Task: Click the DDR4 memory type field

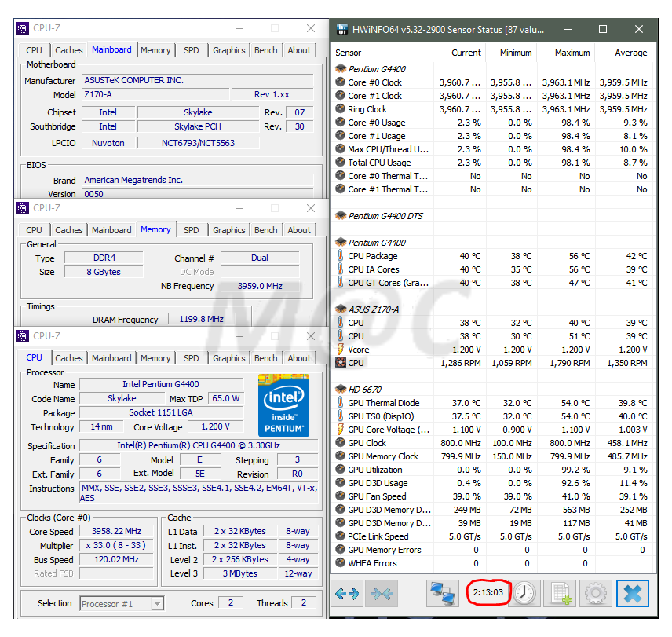Action: (x=104, y=258)
